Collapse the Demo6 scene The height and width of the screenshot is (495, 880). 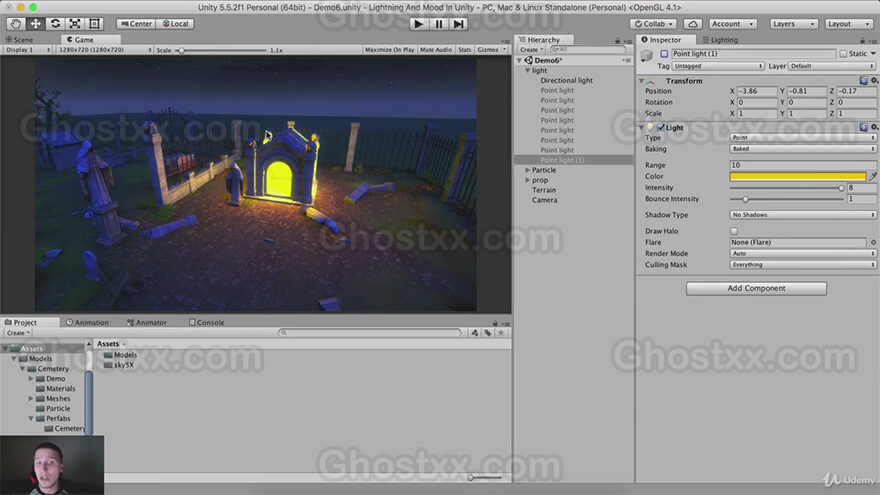(x=520, y=60)
